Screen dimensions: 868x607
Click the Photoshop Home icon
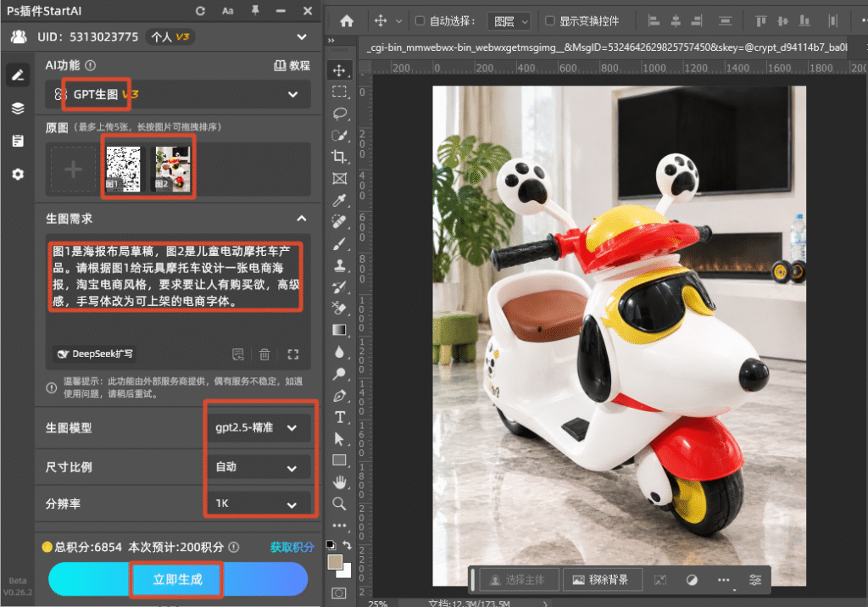(347, 21)
